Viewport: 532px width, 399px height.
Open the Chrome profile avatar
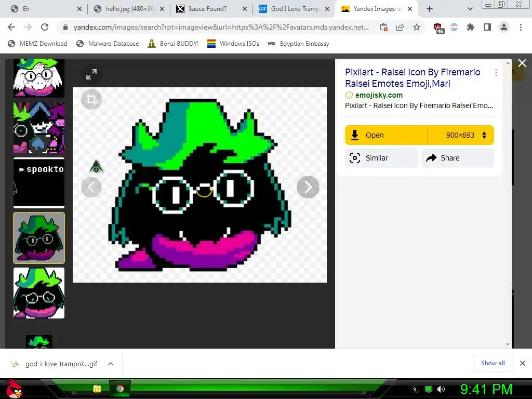pos(504,27)
